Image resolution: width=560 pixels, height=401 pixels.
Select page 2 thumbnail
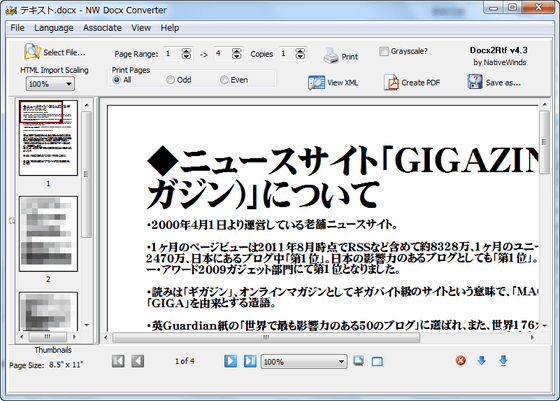(48, 234)
